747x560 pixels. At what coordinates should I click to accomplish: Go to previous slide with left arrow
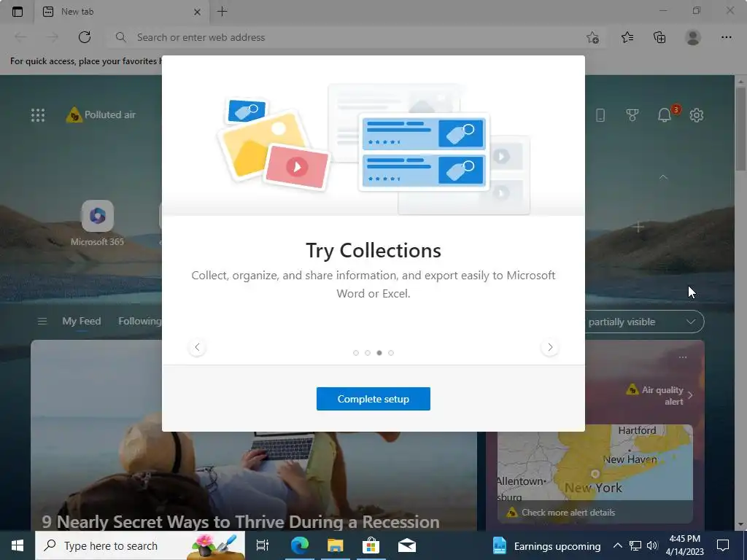pos(197,347)
